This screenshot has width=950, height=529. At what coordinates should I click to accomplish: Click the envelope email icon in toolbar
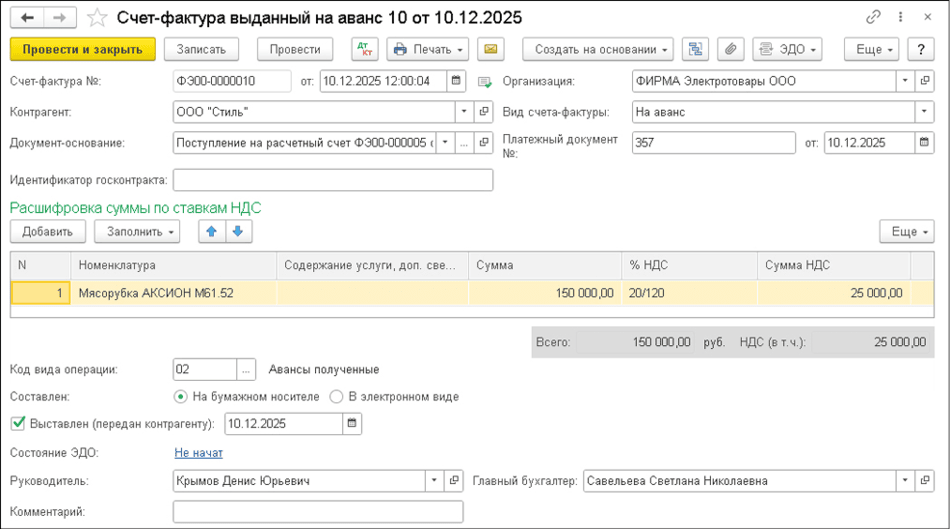point(490,49)
